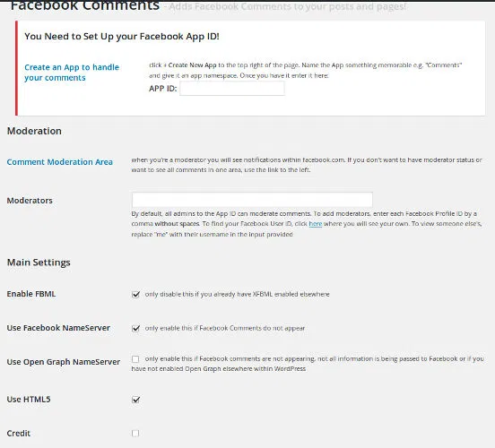Tick the Credit checkbox
This screenshot has height=448, width=495.
pos(135,433)
